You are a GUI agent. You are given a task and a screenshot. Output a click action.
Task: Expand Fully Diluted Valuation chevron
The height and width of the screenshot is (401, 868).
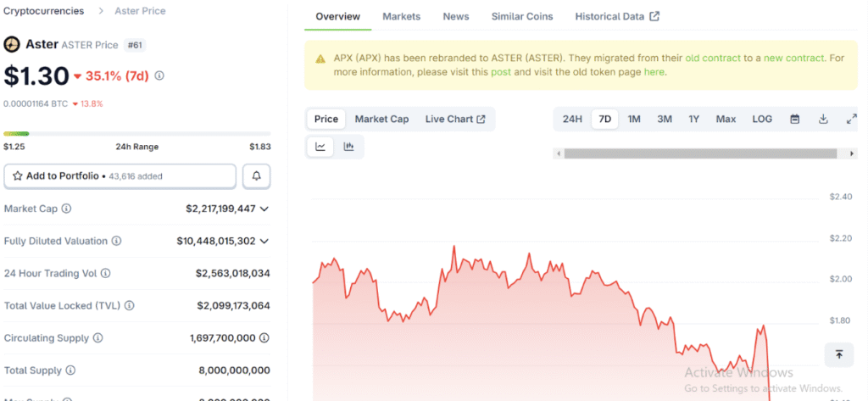[264, 242]
